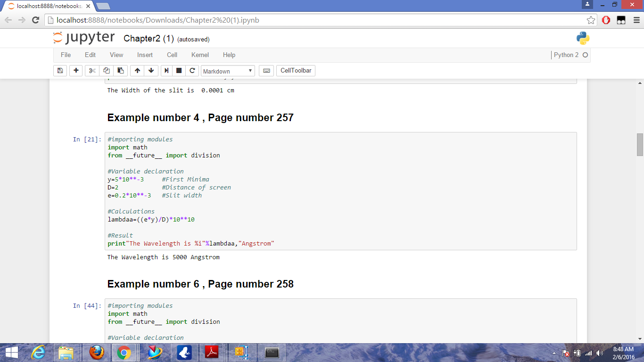This screenshot has height=362, width=644.
Task: Insert a new cell with plus icon
Action: click(x=76, y=71)
